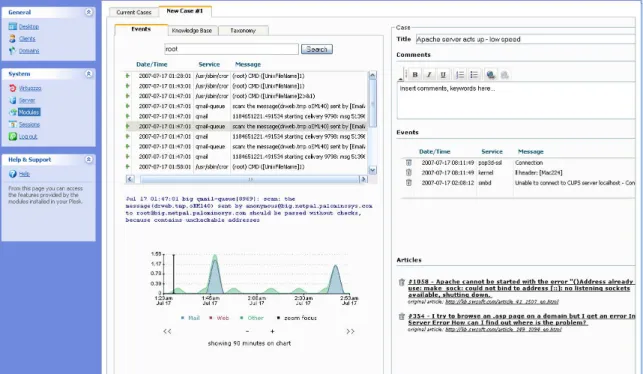
Task: Open the original article URL under #1058
Action: pos(502,301)
